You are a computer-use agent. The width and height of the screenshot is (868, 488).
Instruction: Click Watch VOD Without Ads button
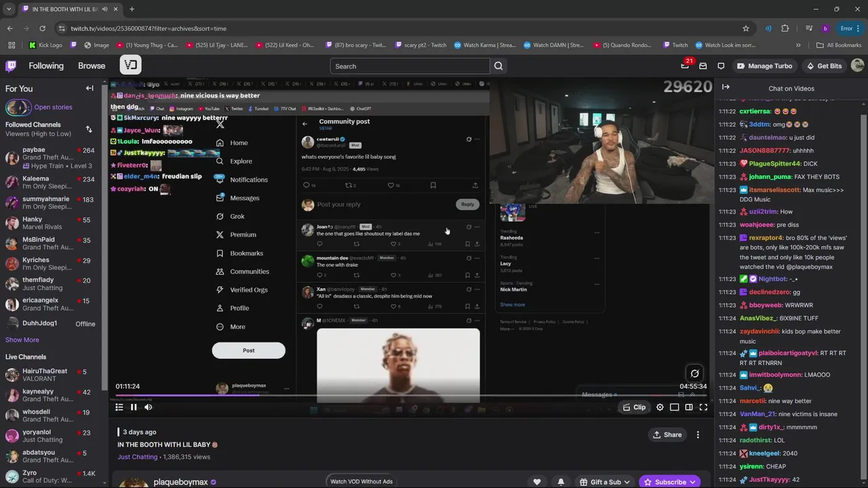tap(361, 482)
